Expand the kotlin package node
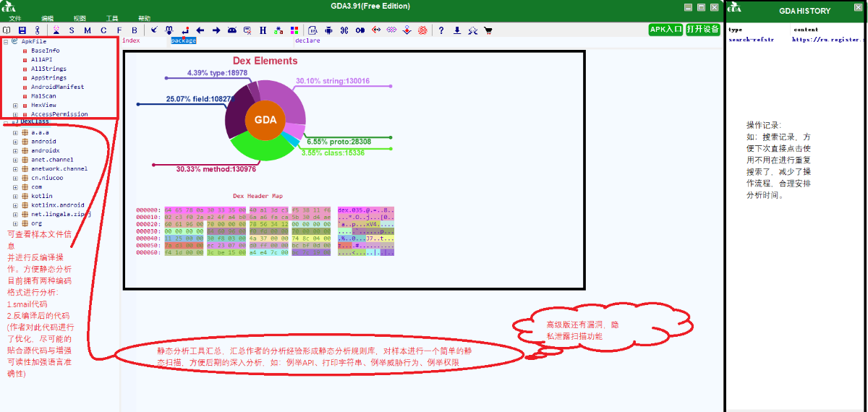868x412 pixels. point(15,196)
